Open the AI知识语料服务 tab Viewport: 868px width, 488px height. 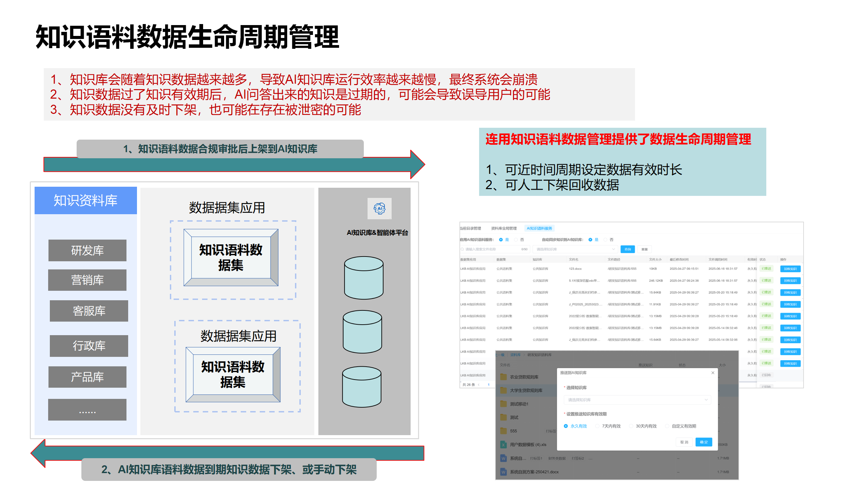(539, 228)
